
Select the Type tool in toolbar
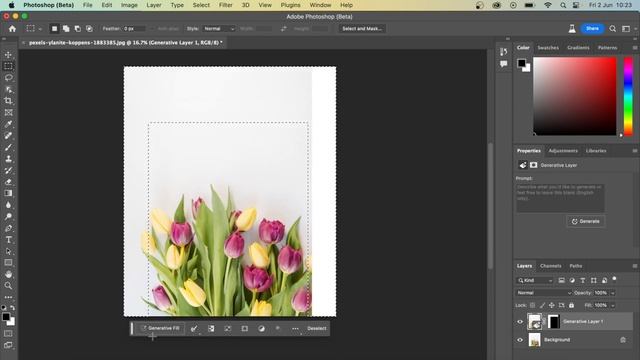tap(8, 240)
